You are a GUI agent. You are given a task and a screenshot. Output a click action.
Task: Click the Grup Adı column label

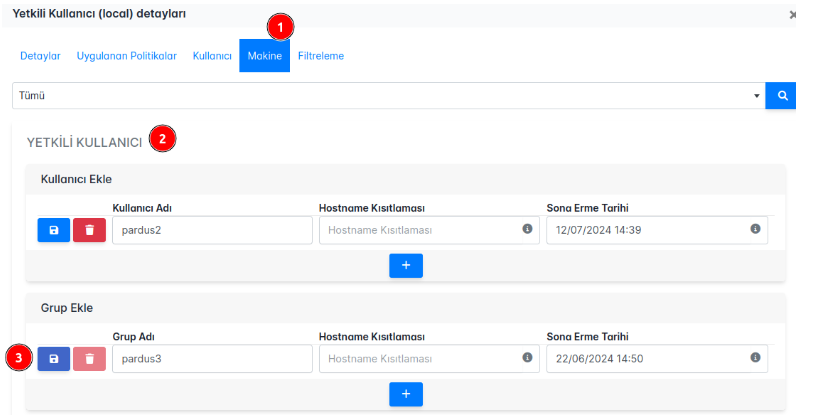[134, 336]
